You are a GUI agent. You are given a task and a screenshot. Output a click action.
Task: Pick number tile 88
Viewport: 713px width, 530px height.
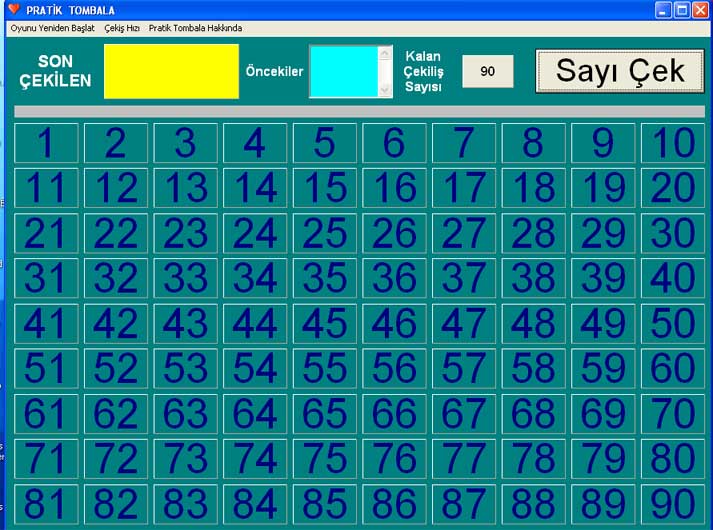533,504
